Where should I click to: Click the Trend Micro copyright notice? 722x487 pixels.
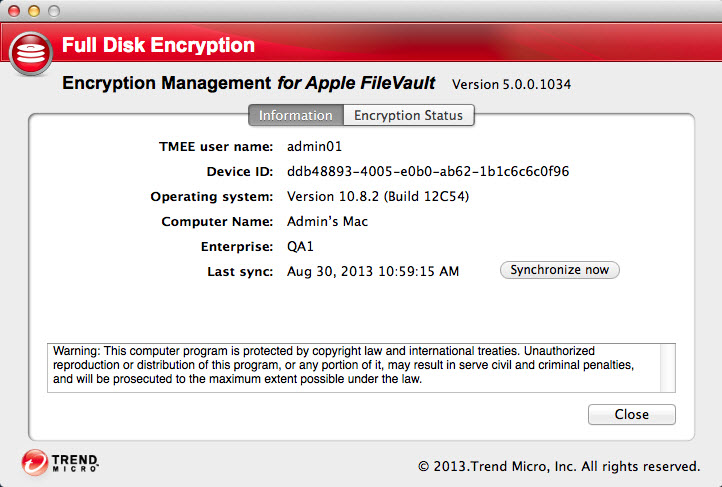point(559,466)
